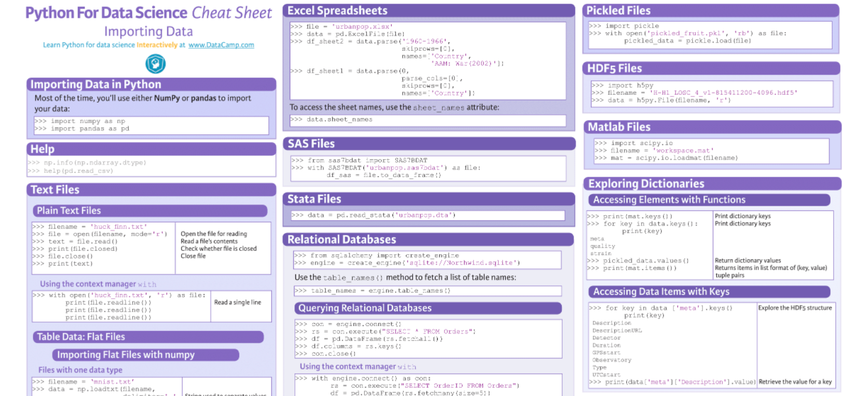Click the note 'Read a single line'
The image size is (868, 396).
(x=238, y=302)
